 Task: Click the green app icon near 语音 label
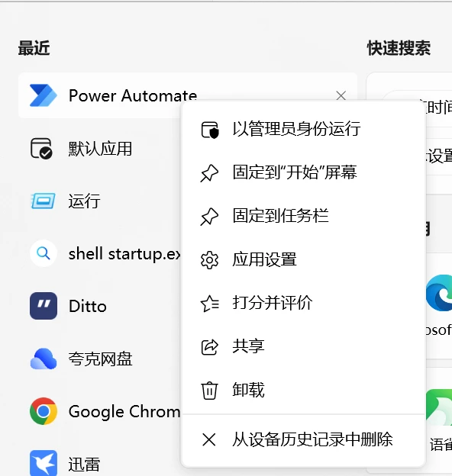[439, 407]
